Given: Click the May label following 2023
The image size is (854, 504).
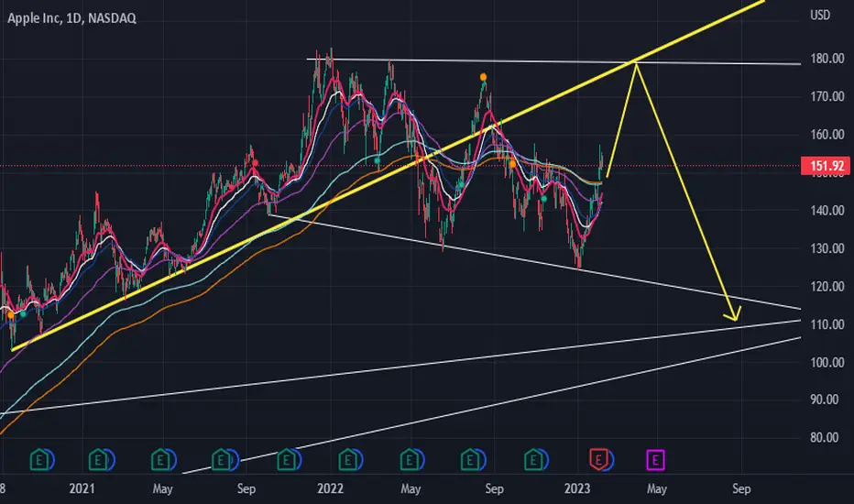Looking at the screenshot, I should (x=657, y=488).
